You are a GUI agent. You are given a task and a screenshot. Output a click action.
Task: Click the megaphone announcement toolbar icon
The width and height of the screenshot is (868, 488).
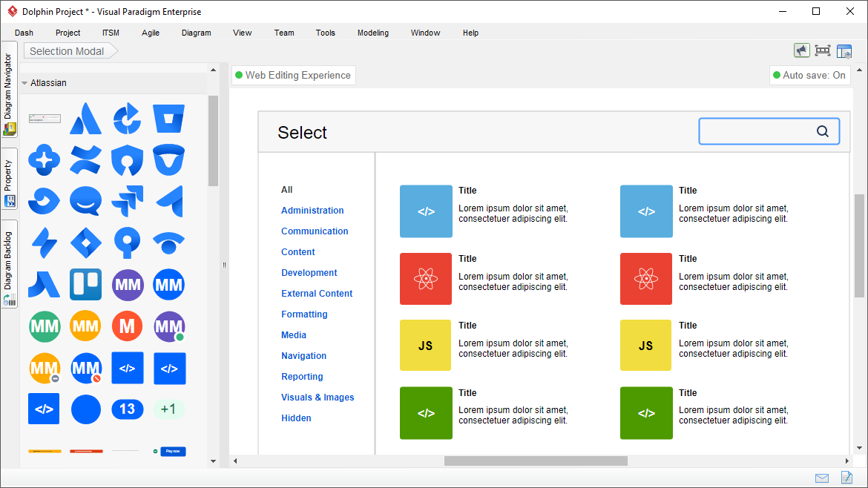(801, 51)
